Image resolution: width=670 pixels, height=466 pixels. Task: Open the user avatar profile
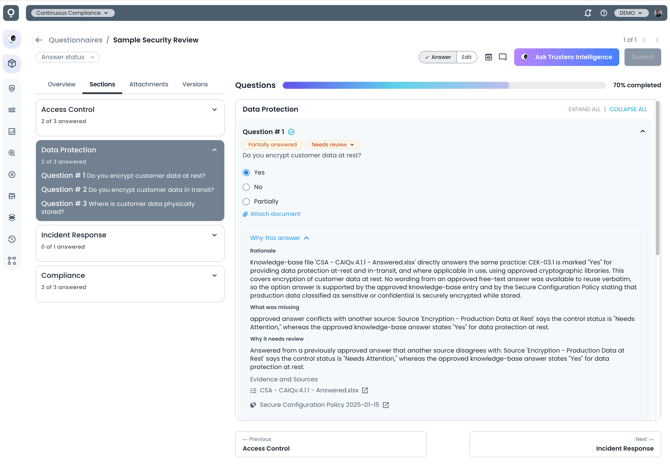click(x=658, y=13)
